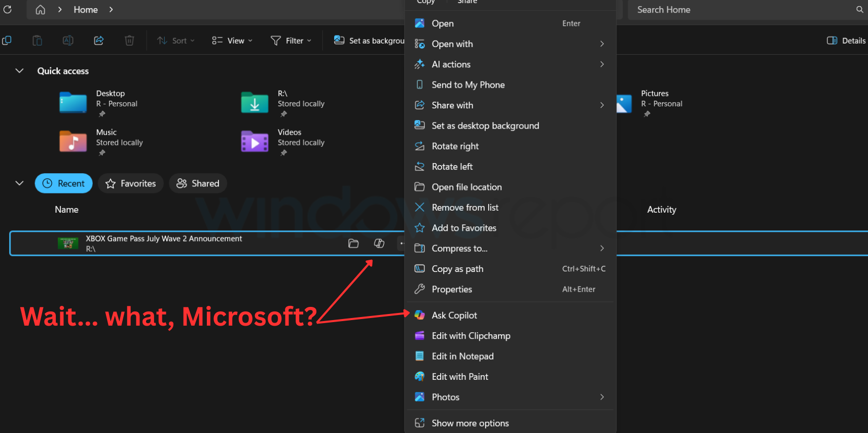Click the Name column header
868x433 pixels.
pyautogui.click(x=66, y=210)
